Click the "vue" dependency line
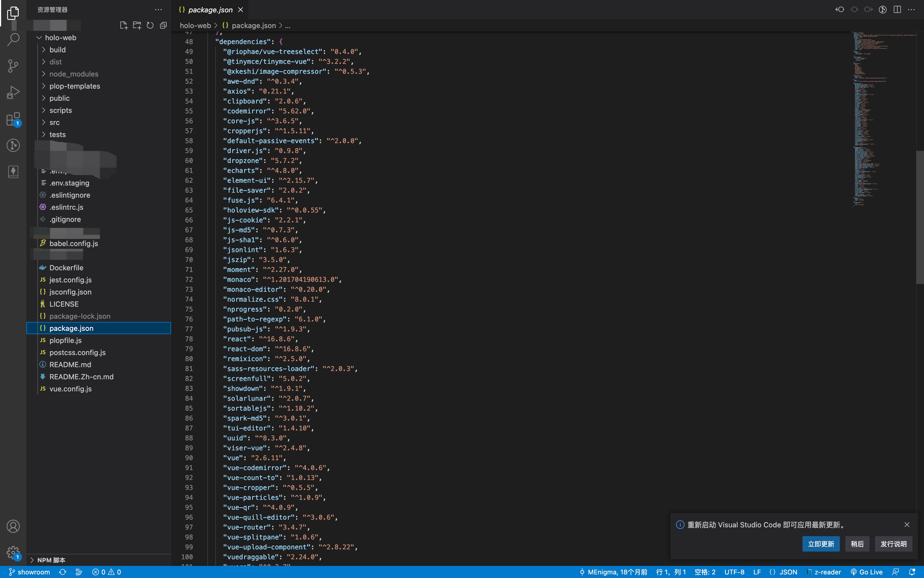 pos(254,457)
